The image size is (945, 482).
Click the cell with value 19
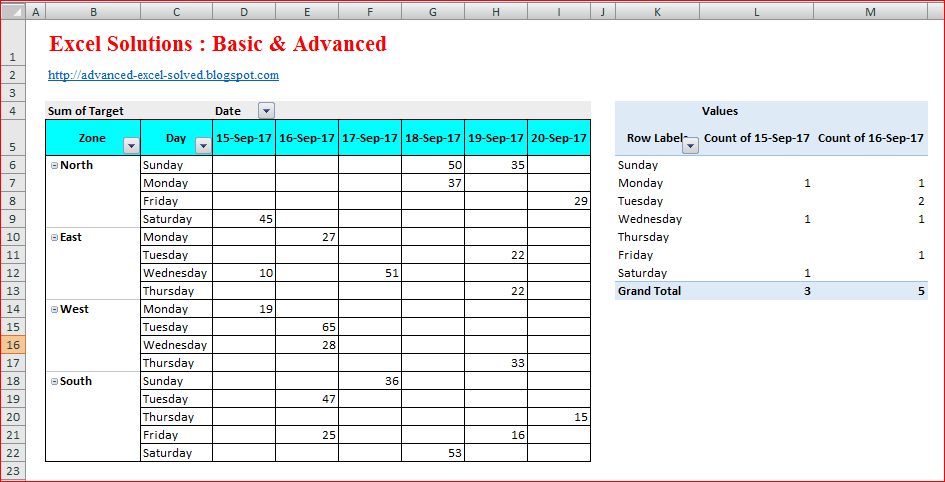pos(244,309)
